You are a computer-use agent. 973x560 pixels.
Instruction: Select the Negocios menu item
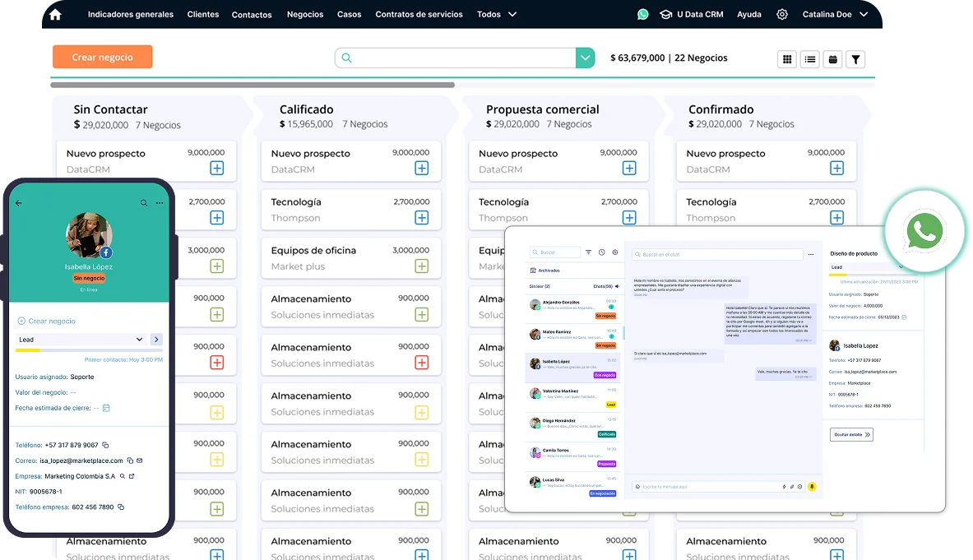tap(304, 14)
